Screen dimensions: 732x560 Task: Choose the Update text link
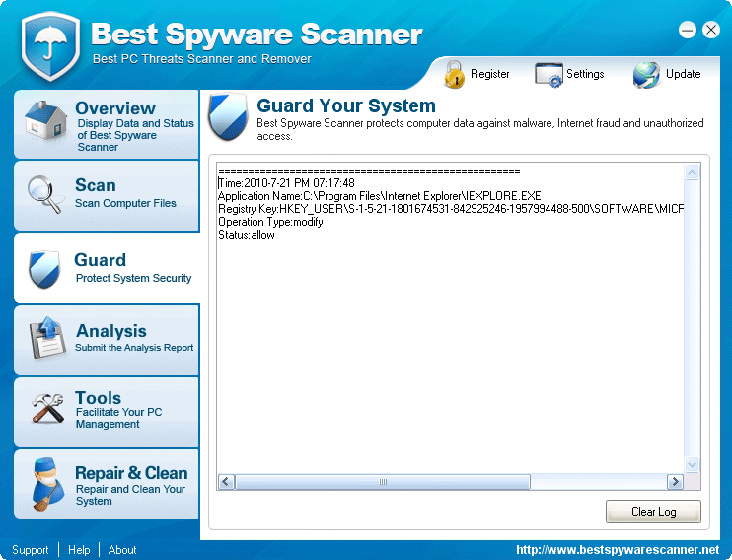(683, 74)
